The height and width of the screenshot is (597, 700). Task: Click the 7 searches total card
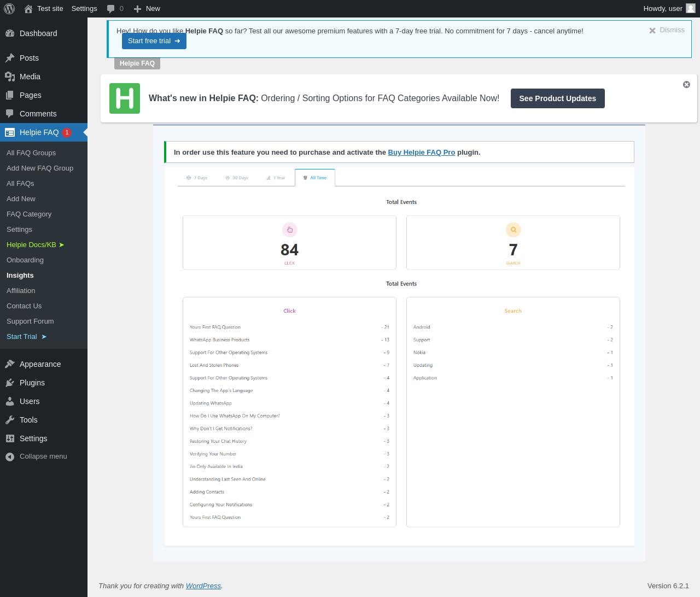(513, 243)
